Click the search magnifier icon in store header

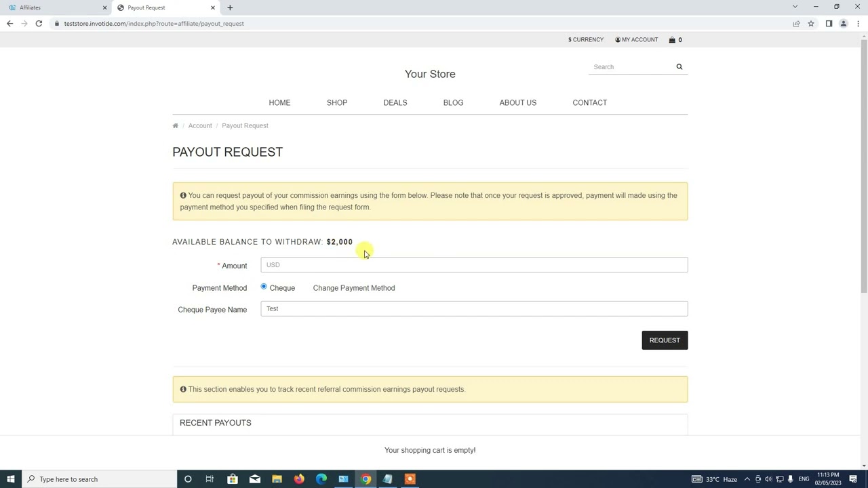pyautogui.click(x=679, y=66)
